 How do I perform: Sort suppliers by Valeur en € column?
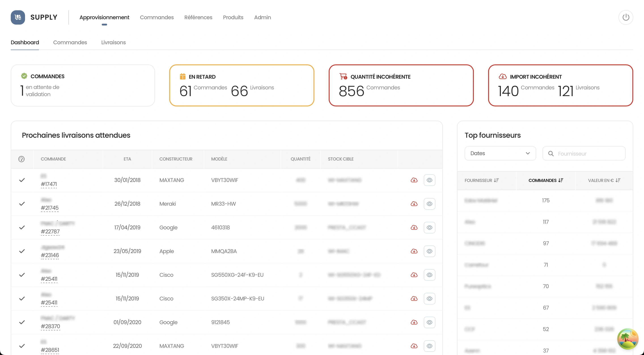[604, 180]
